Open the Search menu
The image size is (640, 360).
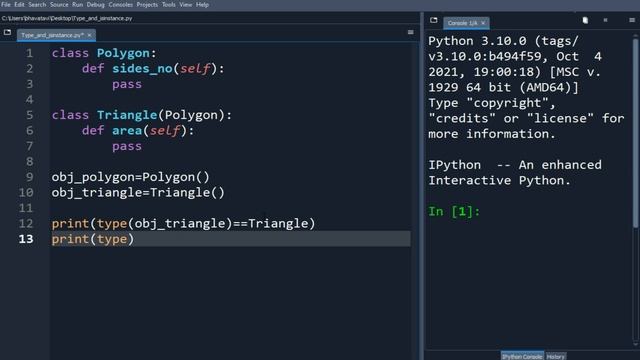37,5
